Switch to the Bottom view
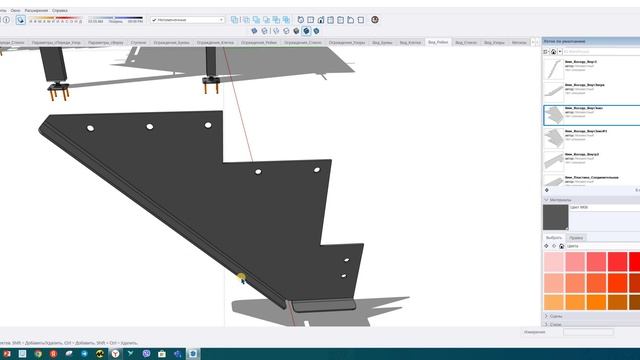The image size is (640, 360). click(x=361, y=20)
